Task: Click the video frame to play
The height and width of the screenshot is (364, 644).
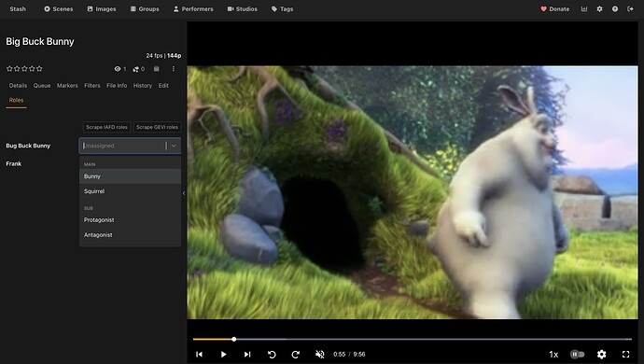Action: (x=413, y=192)
